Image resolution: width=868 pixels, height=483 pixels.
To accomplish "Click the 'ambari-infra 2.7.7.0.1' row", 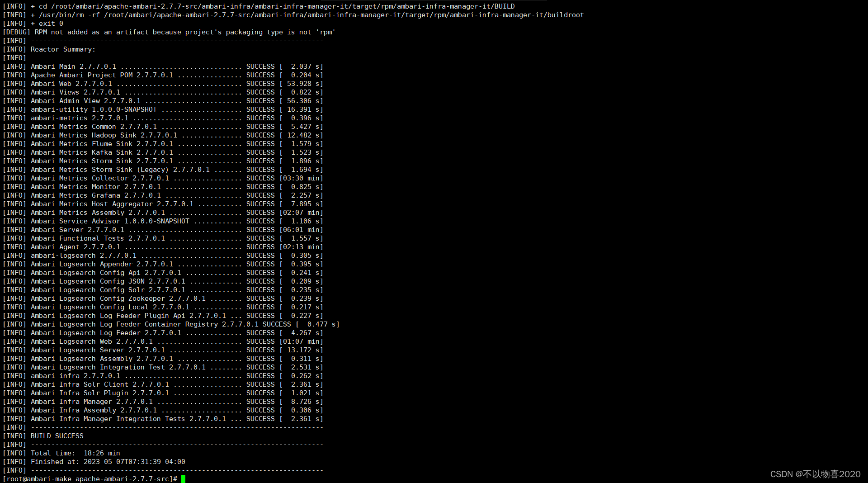I will (x=163, y=376).
